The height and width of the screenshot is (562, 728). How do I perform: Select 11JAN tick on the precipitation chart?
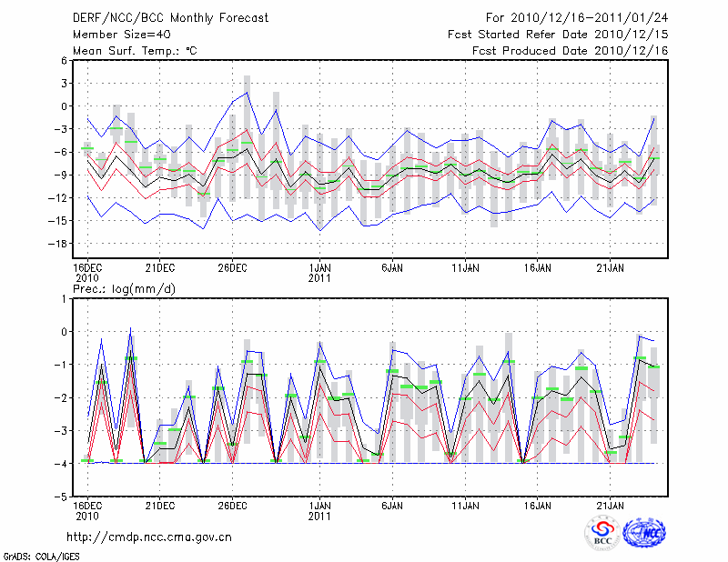(466, 505)
